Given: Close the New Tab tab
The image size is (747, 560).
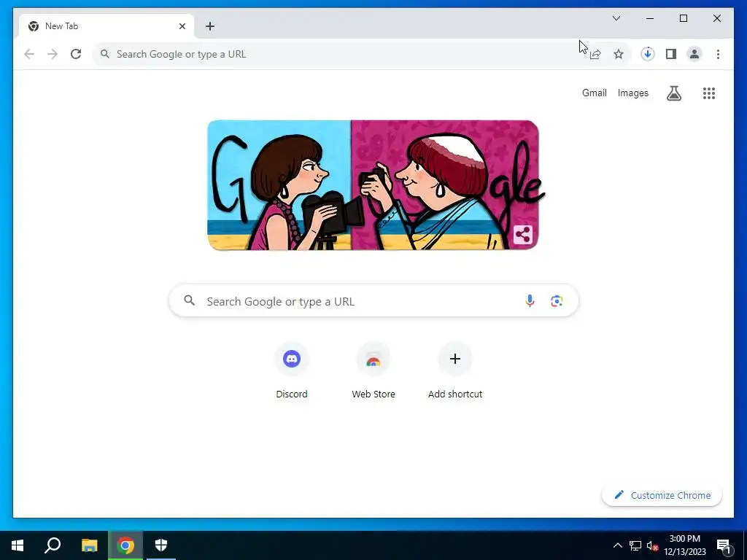Looking at the screenshot, I should pyautogui.click(x=182, y=26).
